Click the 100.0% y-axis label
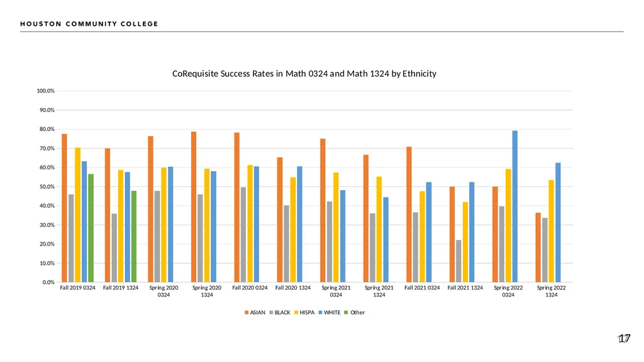Screen dimensions: 644x362 pos(45,91)
